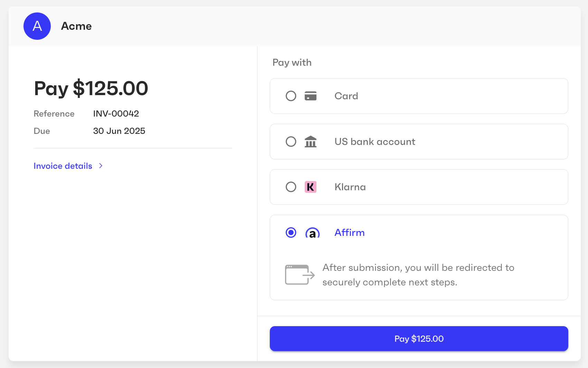
Task: Click the Acme merchant name
Action: (76, 26)
